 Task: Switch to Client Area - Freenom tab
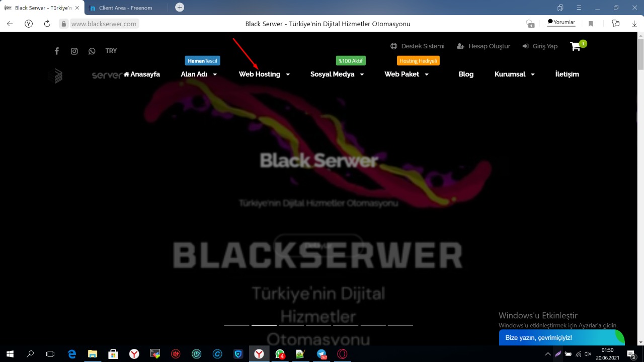(x=126, y=8)
